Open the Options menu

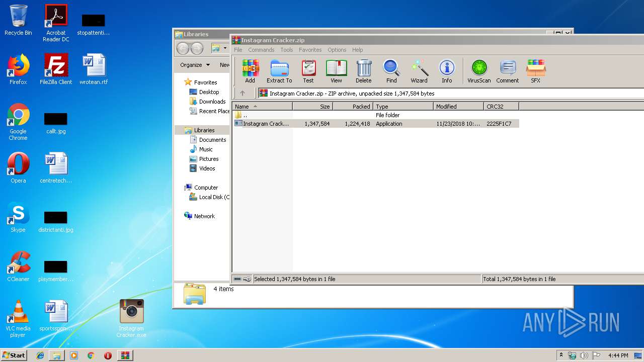[337, 50]
